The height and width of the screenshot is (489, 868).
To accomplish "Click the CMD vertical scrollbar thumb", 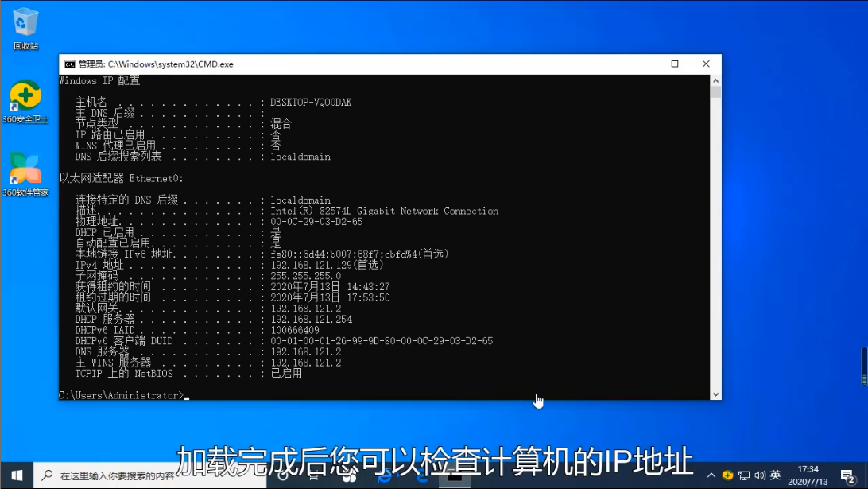I will click(x=715, y=92).
